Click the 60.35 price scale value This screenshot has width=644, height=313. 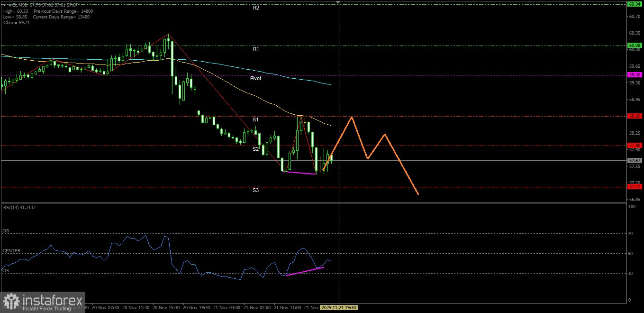coord(635,33)
